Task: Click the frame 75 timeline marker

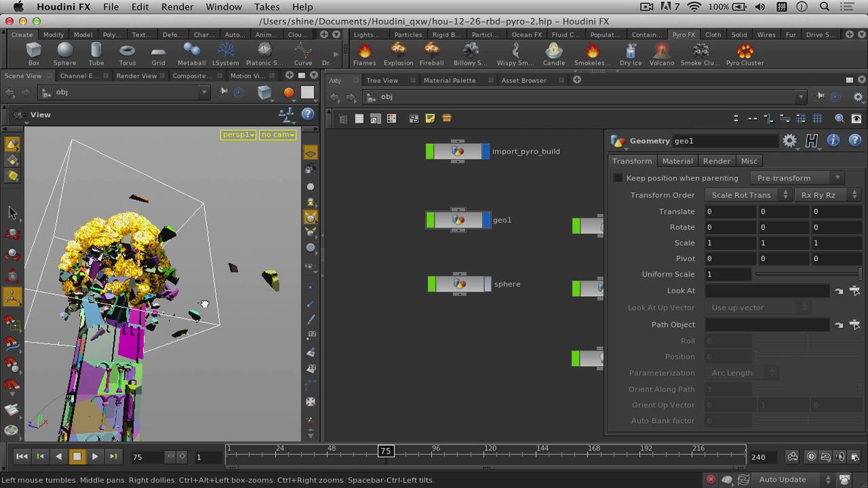Action: click(x=385, y=451)
